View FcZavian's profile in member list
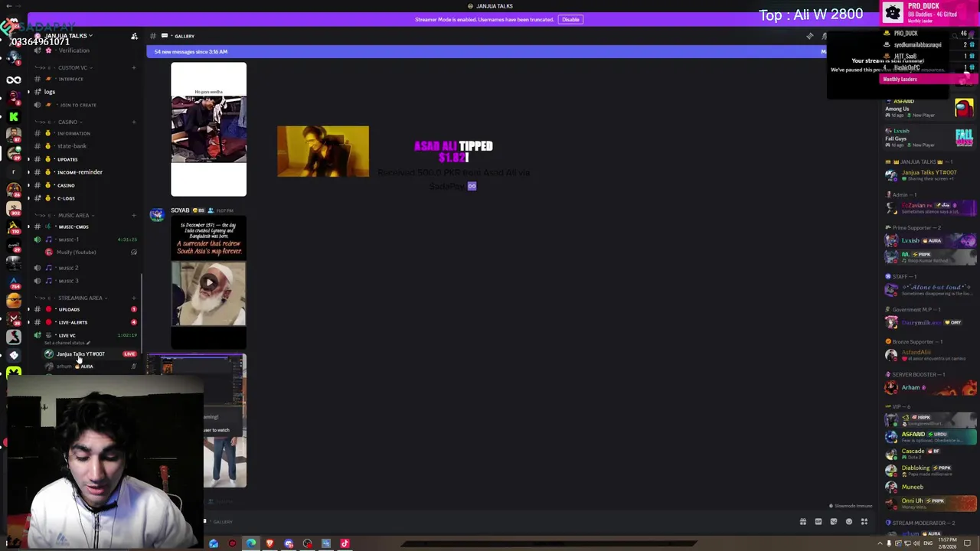The image size is (980, 551). click(x=929, y=207)
